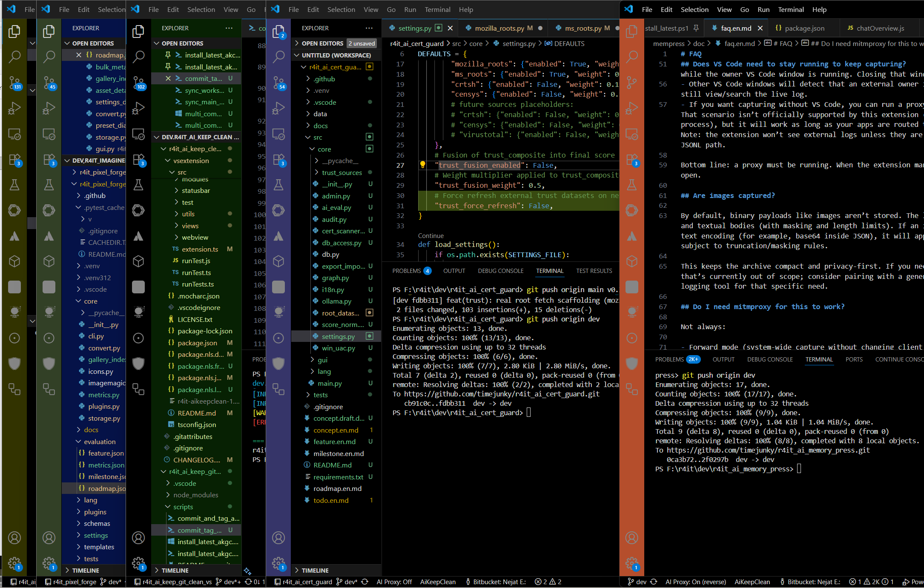The height and width of the screenshot is (588, 924).
Task: Open the Terminal menu in the orange window
Action: (x=791, y=9)
